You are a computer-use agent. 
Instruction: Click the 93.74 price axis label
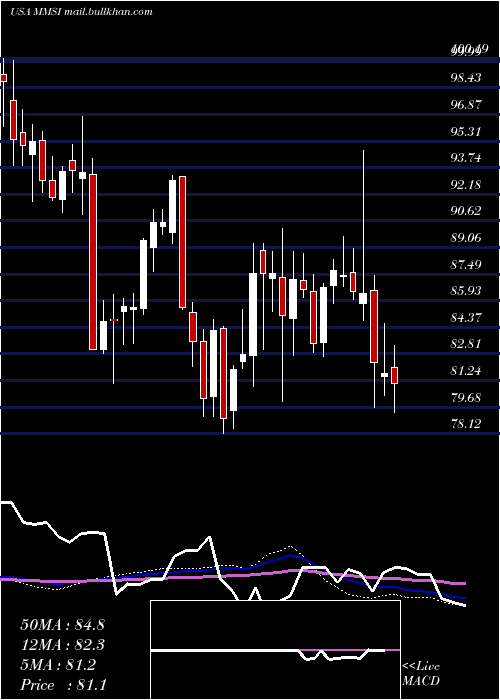click(x=466, y=158)
